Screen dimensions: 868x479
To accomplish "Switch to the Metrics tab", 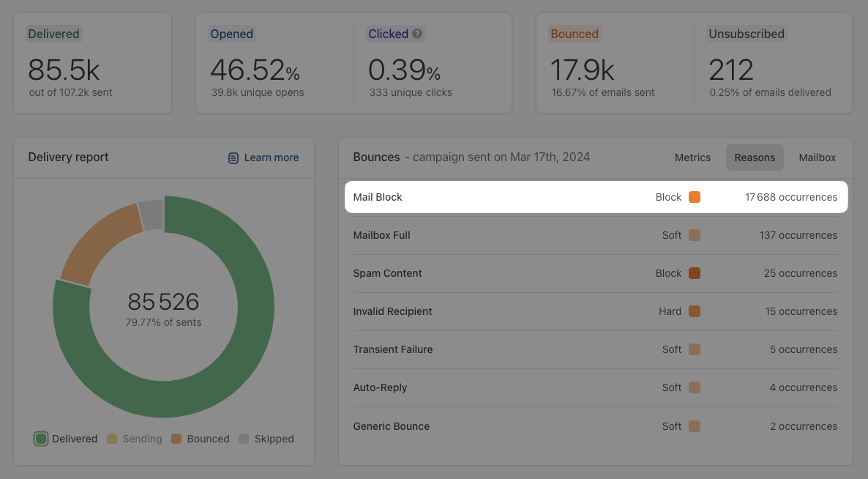I will (692, 157).
